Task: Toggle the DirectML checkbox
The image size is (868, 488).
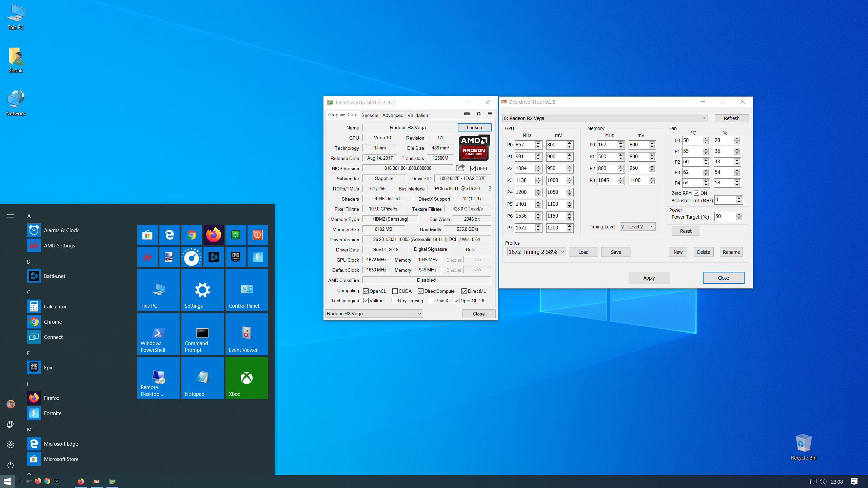Action: coord(464,291)
